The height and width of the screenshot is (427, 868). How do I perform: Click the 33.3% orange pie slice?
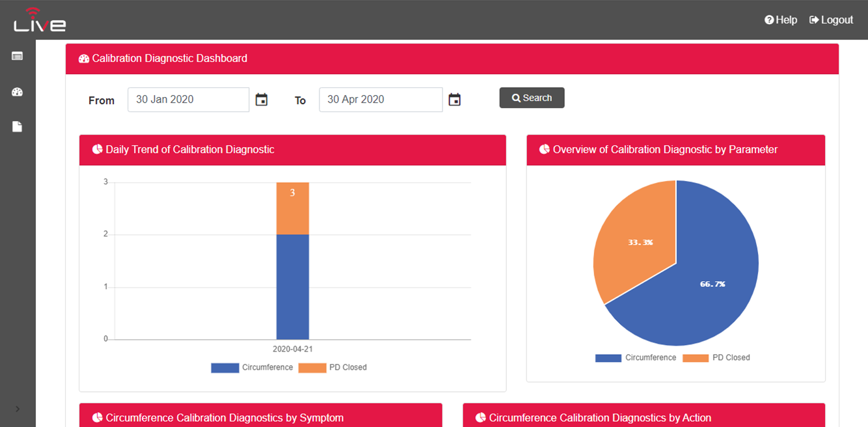point(634,241)
